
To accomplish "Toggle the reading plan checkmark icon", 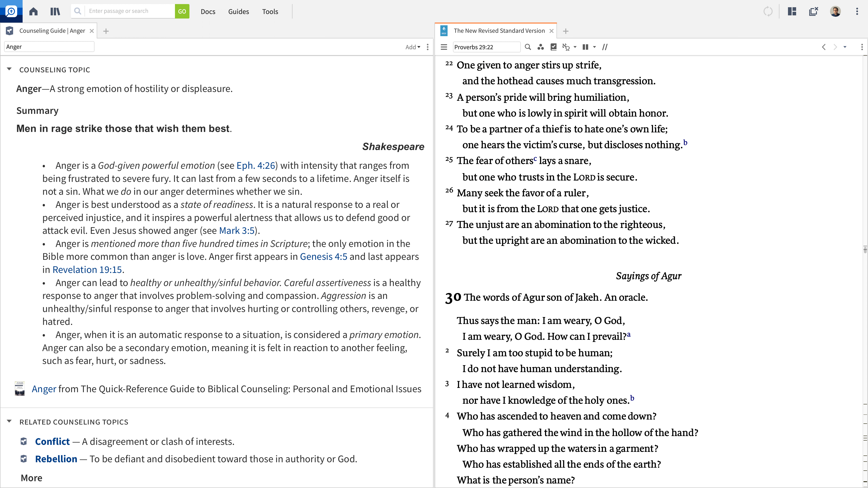I will point(553,47).
